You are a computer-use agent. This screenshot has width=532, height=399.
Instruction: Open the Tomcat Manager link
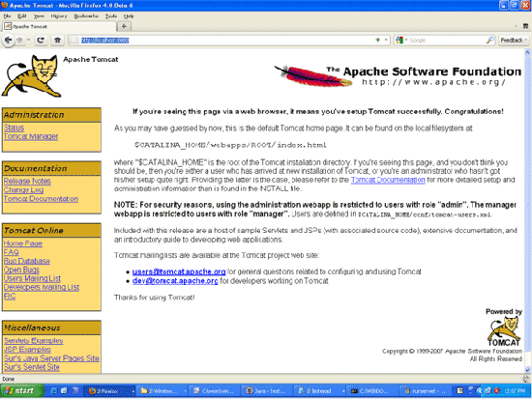pos(31,136)
